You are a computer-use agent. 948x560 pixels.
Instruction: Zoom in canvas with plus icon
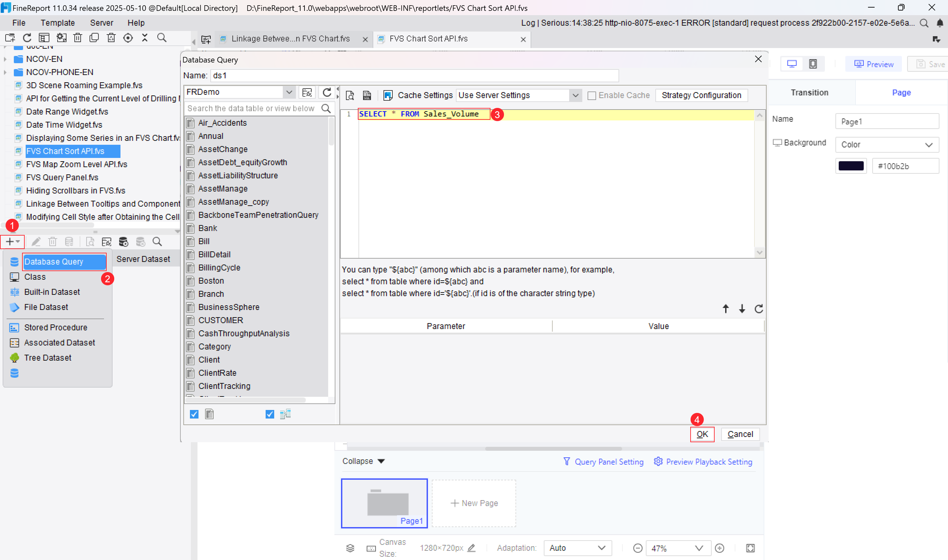click(720, 548)
